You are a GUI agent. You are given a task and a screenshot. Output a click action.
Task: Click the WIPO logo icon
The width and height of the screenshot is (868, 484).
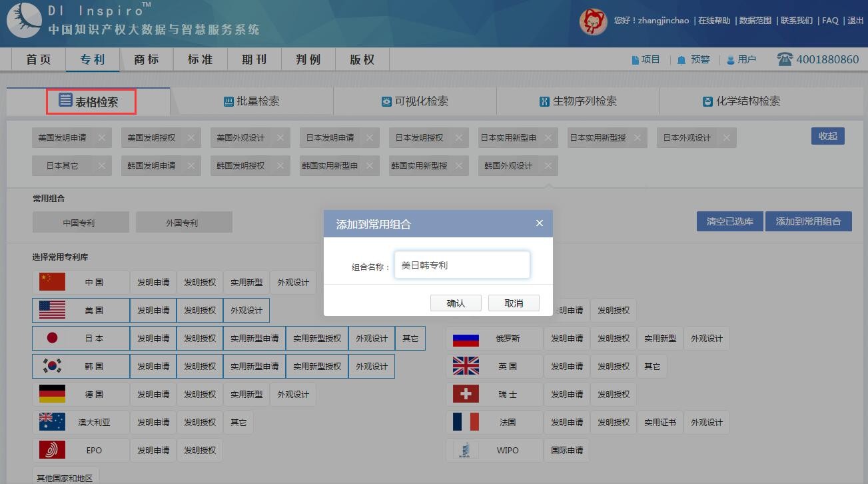(466, 451)
